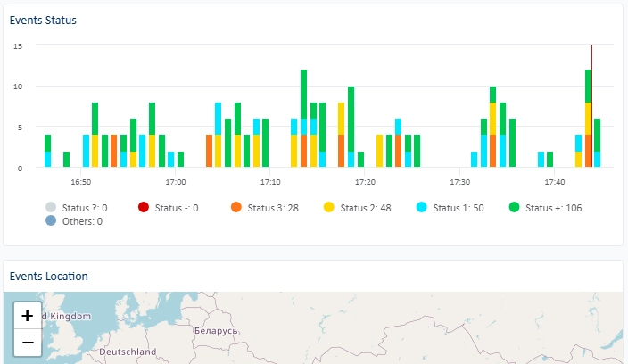Click the 17:00 time axis label
628x364 pixels.
(x=176, y=182)
